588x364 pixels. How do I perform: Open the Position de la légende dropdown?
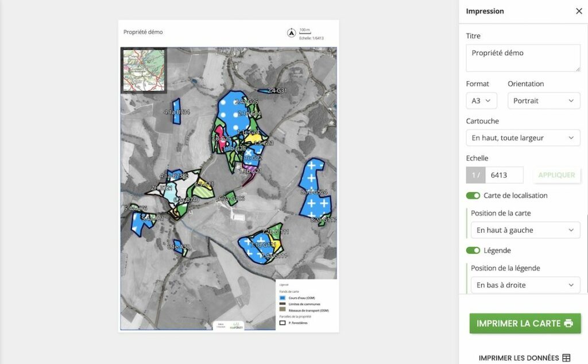(x=525, y=285)
